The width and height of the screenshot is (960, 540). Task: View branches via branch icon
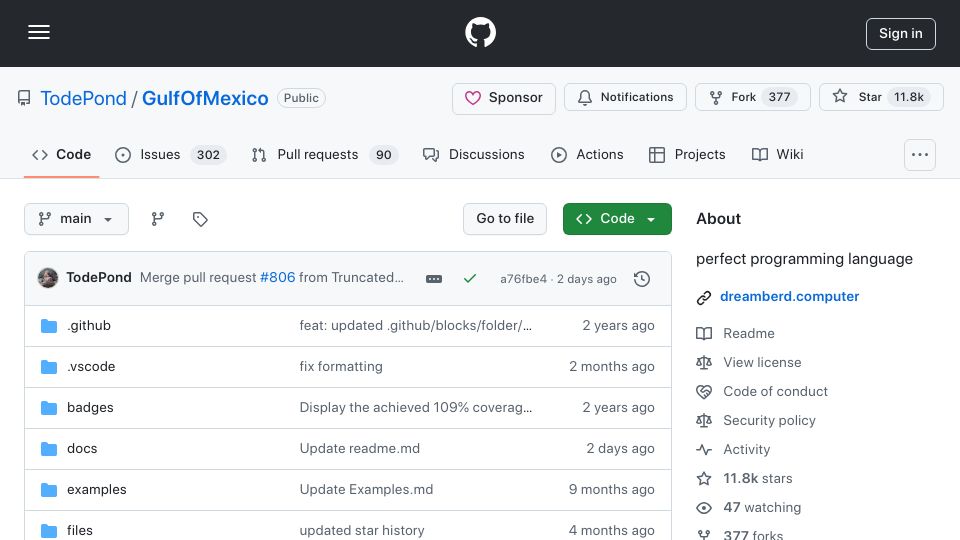point(158,219)
